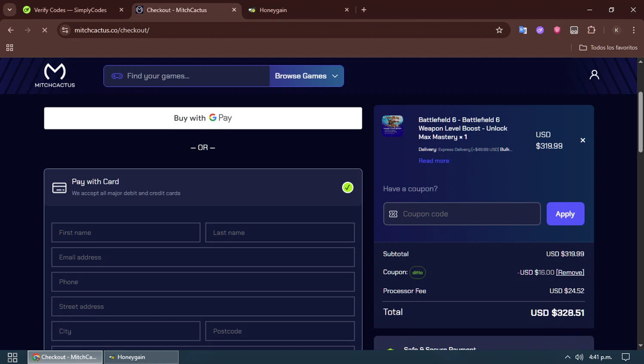The width and height of the screenshot is (644, 364).
Task: Select the Pay with Card option checkmark
Action: [x=348, y=187]
